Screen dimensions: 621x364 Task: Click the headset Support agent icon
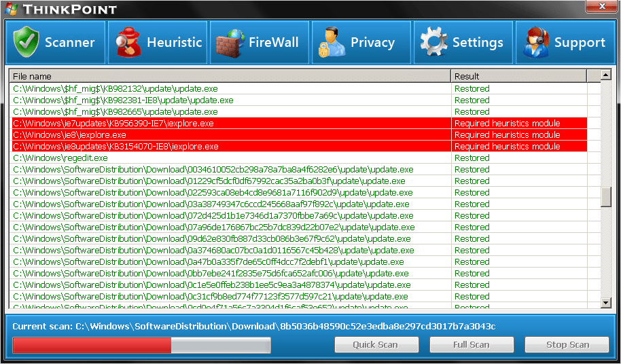pyautogui.click(x=535, y=43)
